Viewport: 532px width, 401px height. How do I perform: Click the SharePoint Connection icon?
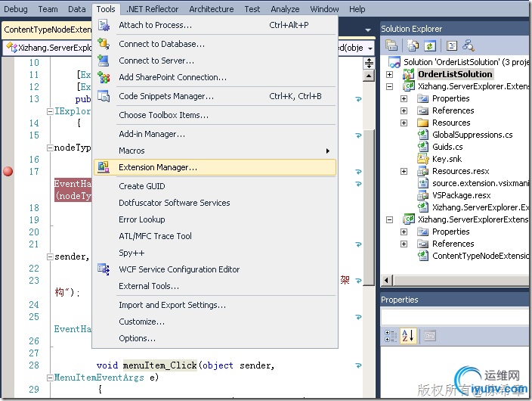pyautogui.click(x=104, y=77)
